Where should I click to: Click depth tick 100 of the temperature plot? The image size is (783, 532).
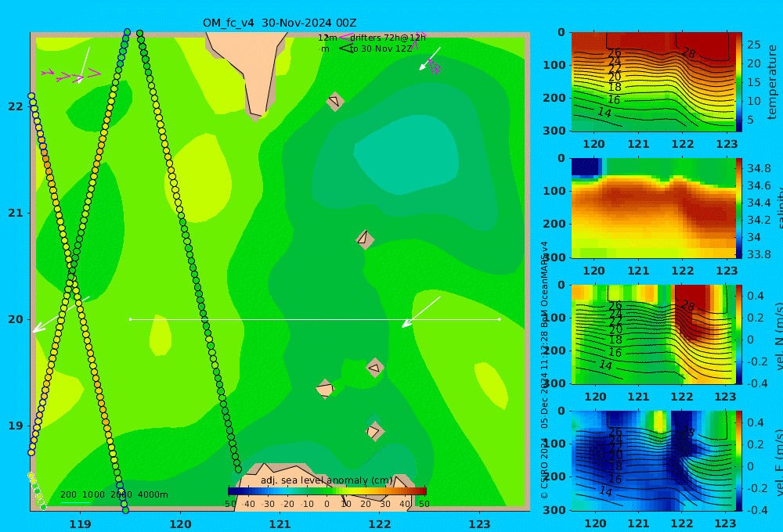pos(554,65)
